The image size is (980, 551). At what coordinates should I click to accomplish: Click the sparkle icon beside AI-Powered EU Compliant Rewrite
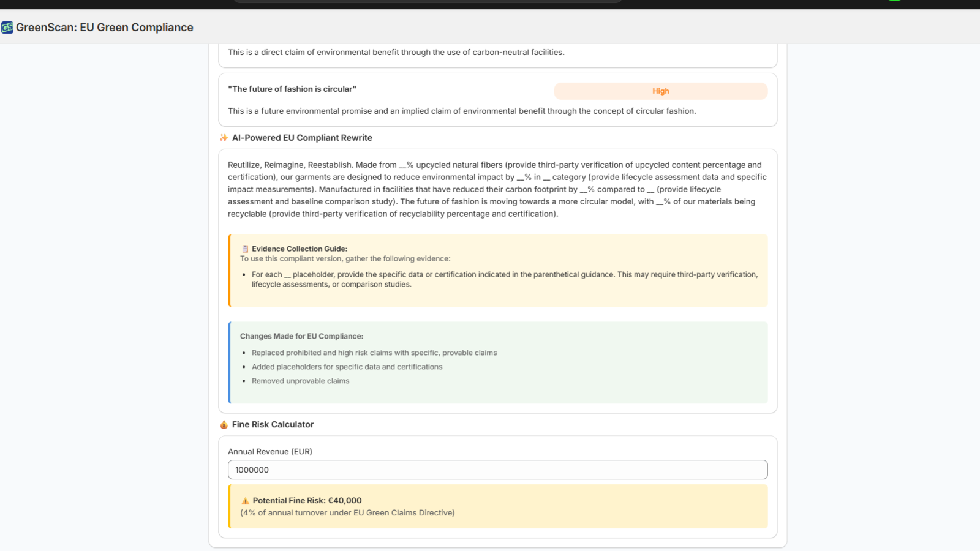click(x=224, y=138)
